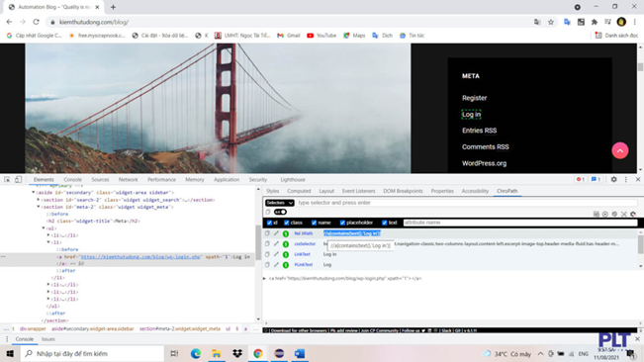644x362 pixels.
Task: Open the WordPress.org link
Action: [484, 163]
